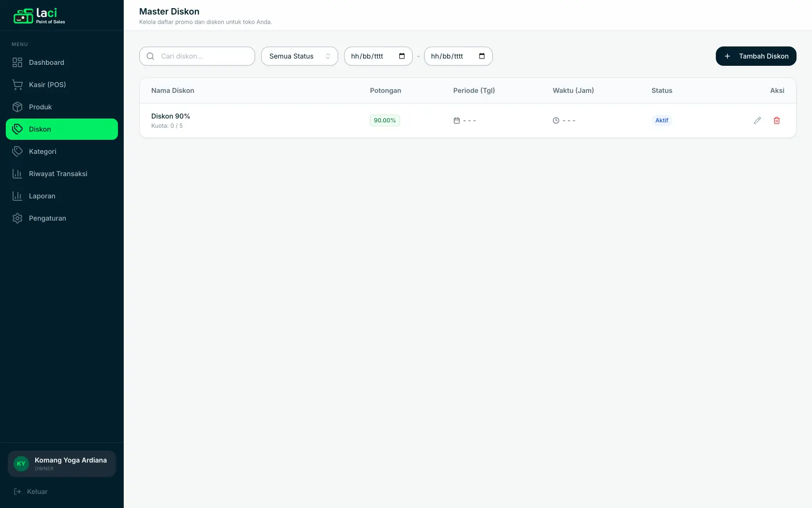Open Komang Yoga Ardiana profile card
812x508 pixels.
click(62, 463)
